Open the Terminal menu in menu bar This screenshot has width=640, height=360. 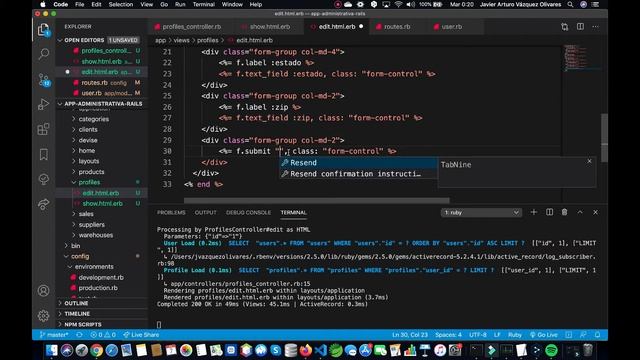pos(203,4)
